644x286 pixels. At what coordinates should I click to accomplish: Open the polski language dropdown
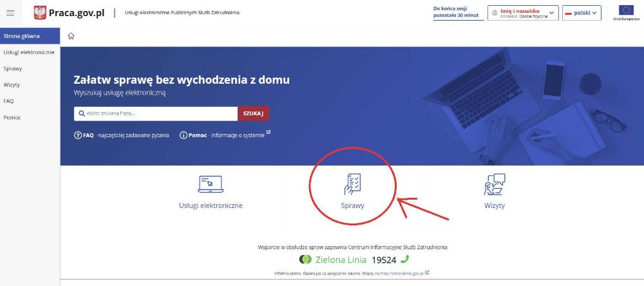coord(582,13)
